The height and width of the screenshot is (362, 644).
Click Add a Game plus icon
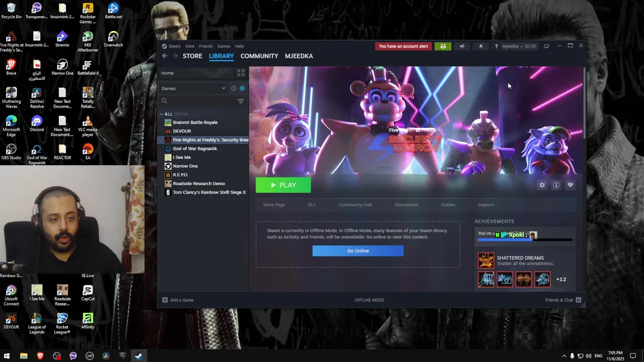click(x=165, y=300)
